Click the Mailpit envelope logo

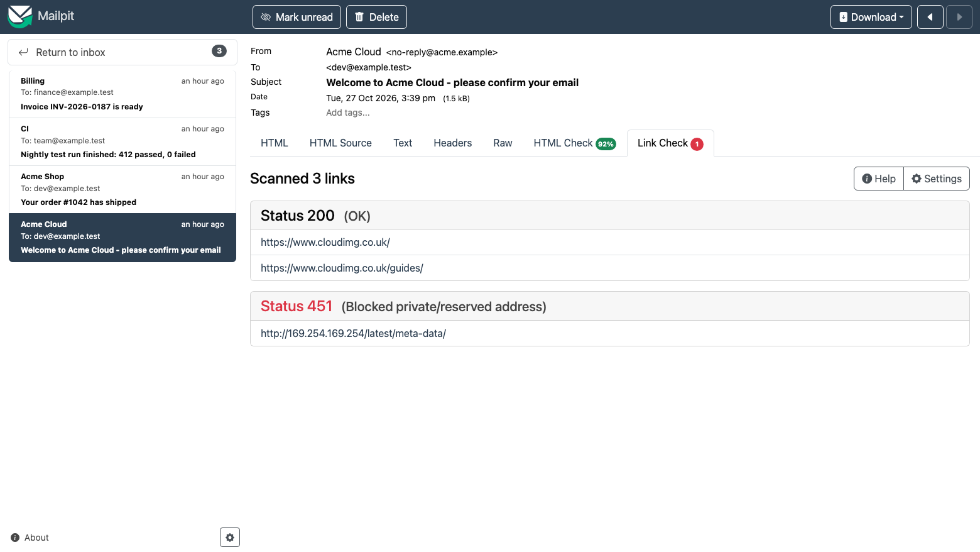pyautogui.click(x=19, y=16)
